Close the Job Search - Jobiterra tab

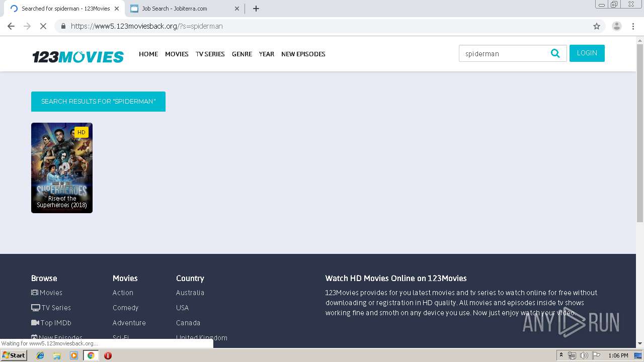pyautogui.click(x=237, y=9)
